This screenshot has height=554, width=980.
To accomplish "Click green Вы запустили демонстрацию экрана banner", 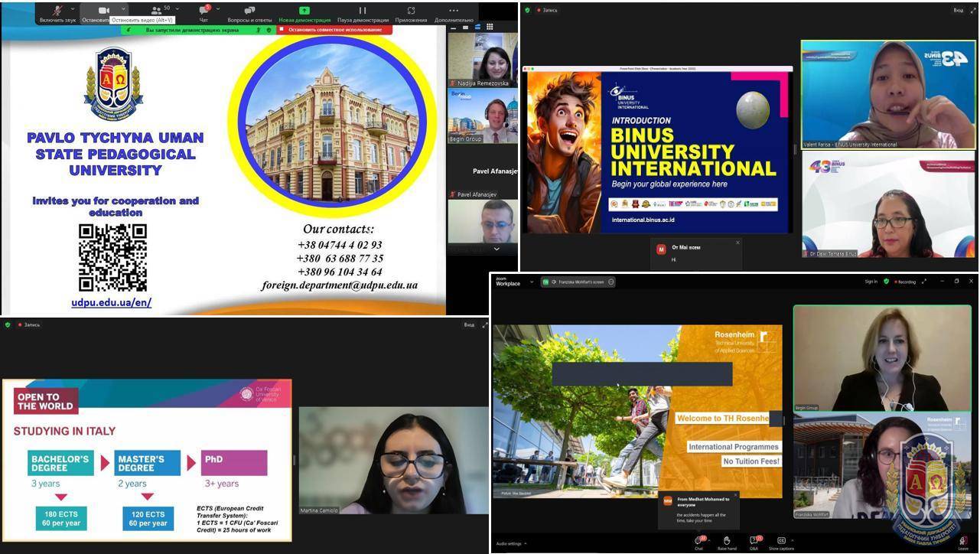I will 198,30.
